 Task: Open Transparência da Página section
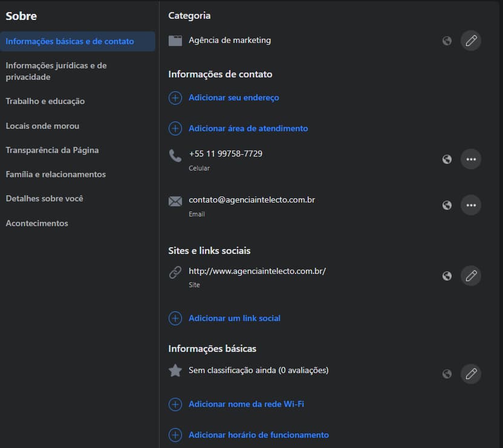pos(52,150)
